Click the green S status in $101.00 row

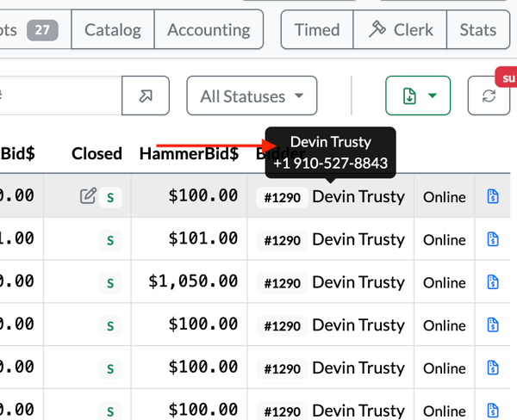click(x=110, y=240)
